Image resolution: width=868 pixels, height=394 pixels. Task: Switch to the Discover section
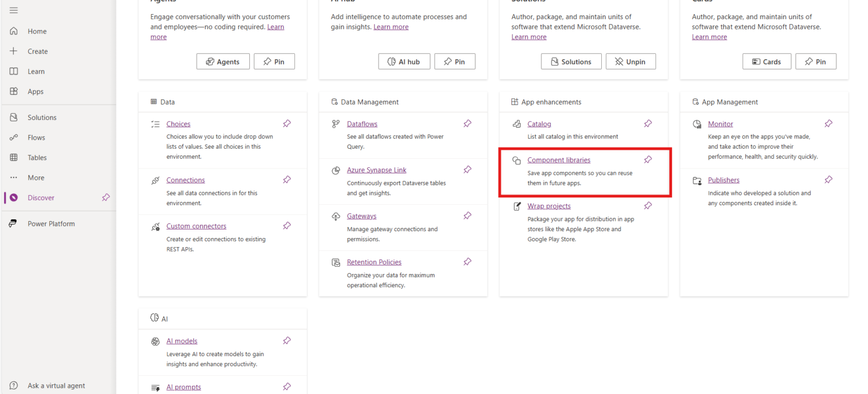(41, 197)
